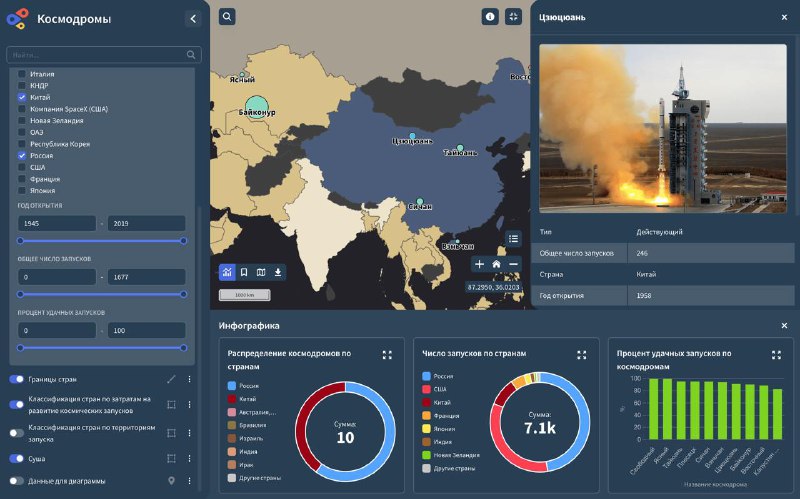Screen dimensions: 800x499
Task: Download the map export
Action: [x=278, y=272]
